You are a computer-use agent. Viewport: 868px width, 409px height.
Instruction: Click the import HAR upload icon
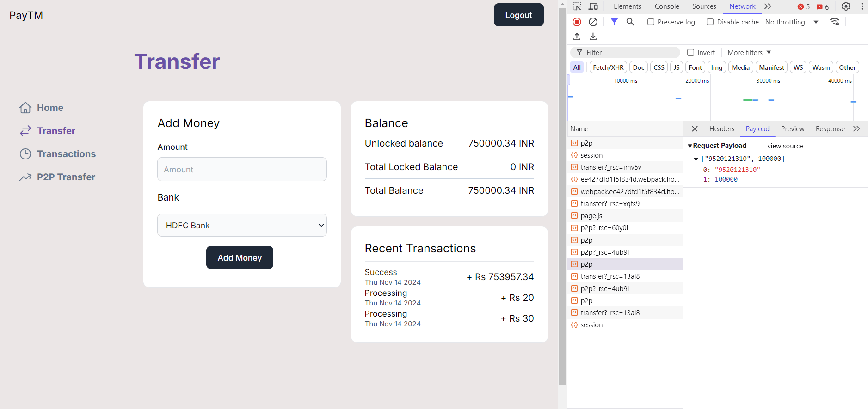(x=577, y=37)
